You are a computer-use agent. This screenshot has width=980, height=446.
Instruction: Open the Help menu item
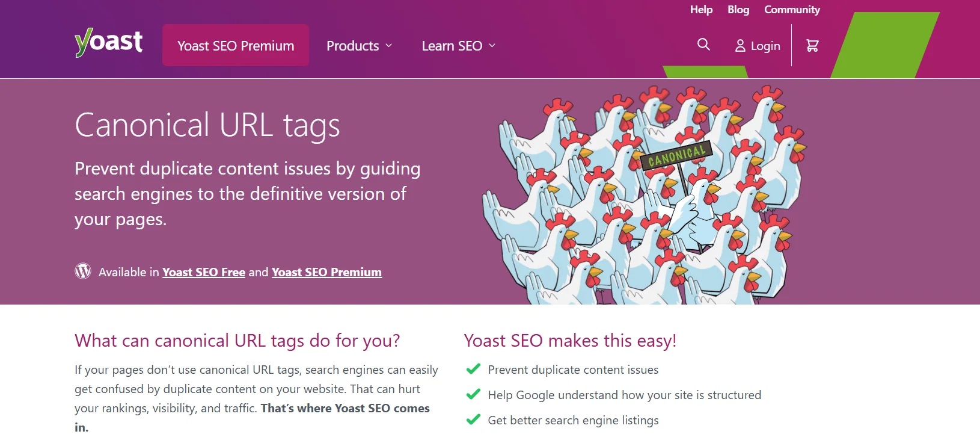pyautogui.click(x=701, y=10)
